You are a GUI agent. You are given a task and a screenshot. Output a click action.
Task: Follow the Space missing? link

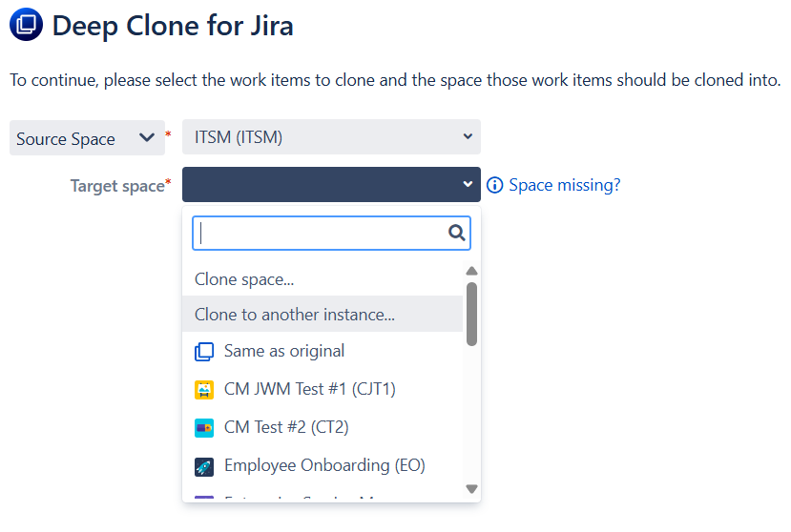pos(564,185)
